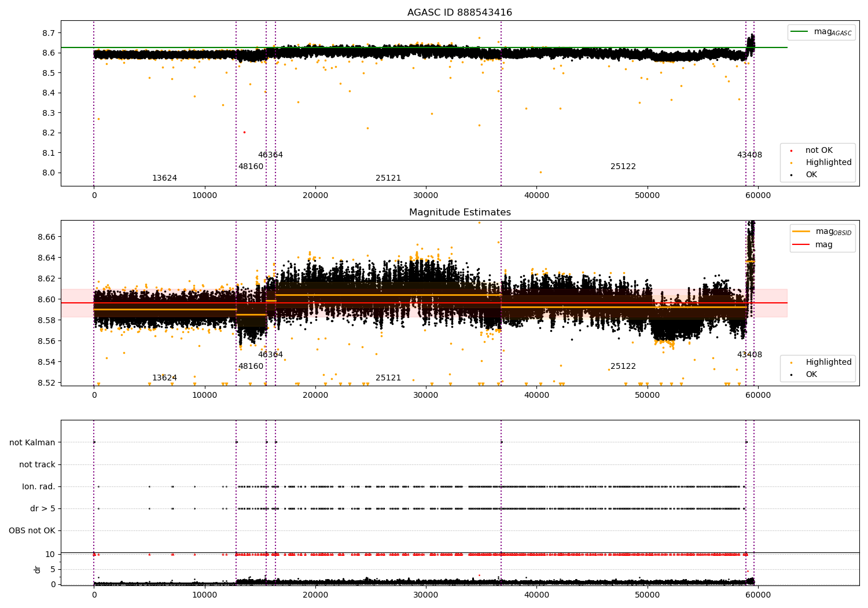Click the 8.56 y-axis tick label

(x=46, y=341)
